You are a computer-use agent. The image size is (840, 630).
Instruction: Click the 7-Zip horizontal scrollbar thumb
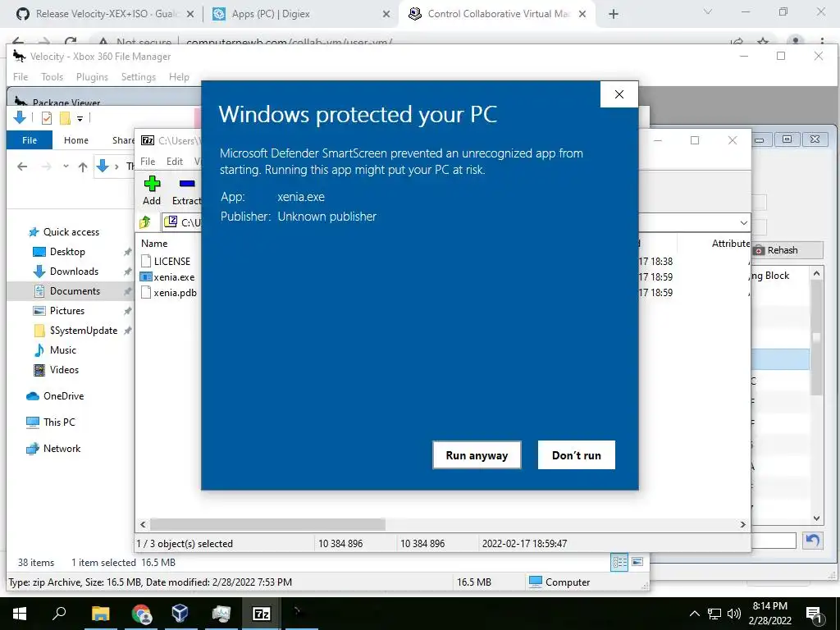point(267,524)
